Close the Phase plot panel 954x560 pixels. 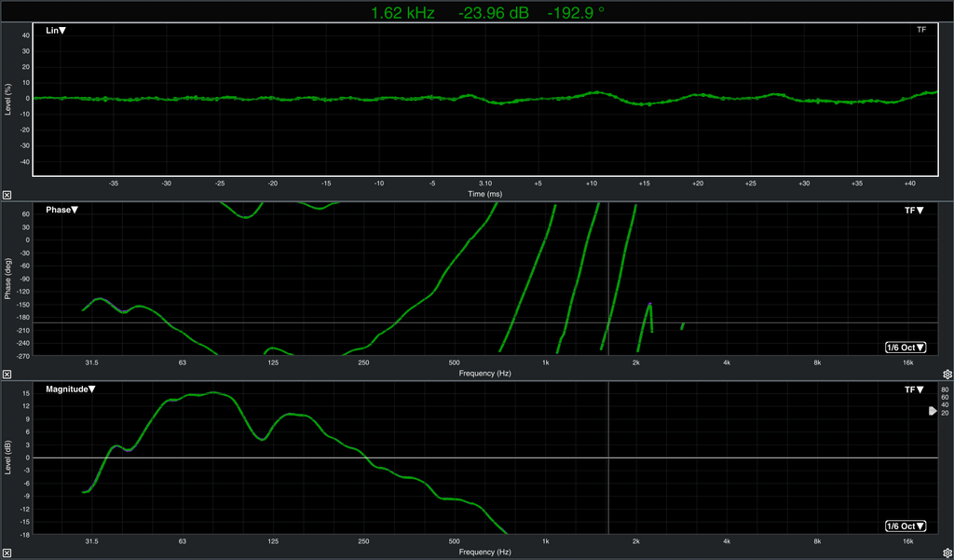tap(7, 374)
